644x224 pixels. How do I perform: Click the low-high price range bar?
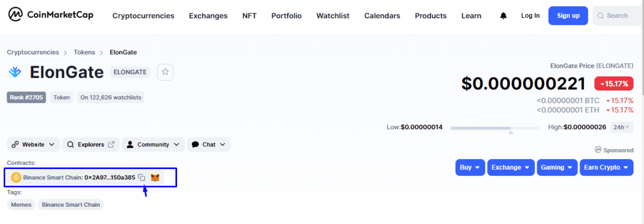tap(494, 128)
